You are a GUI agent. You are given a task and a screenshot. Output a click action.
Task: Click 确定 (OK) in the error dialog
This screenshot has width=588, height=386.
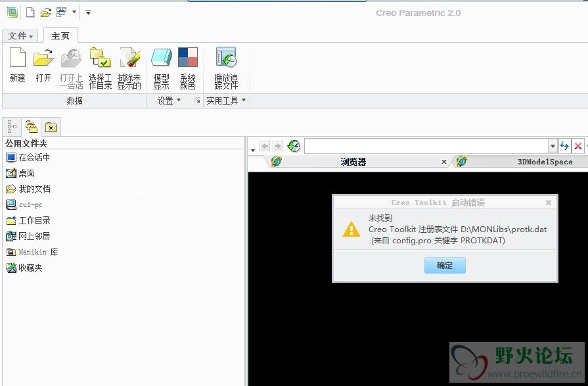click(x=445, y=266)
